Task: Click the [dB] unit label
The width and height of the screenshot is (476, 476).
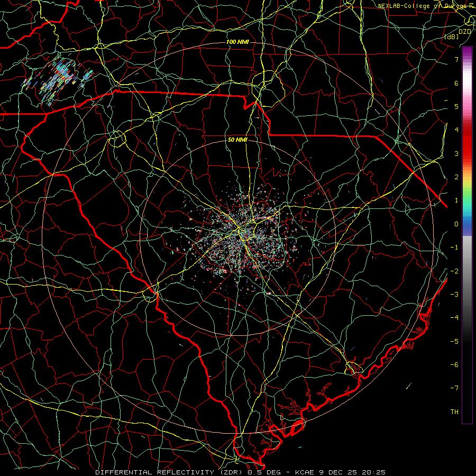Action: click(x=452, y=37)
